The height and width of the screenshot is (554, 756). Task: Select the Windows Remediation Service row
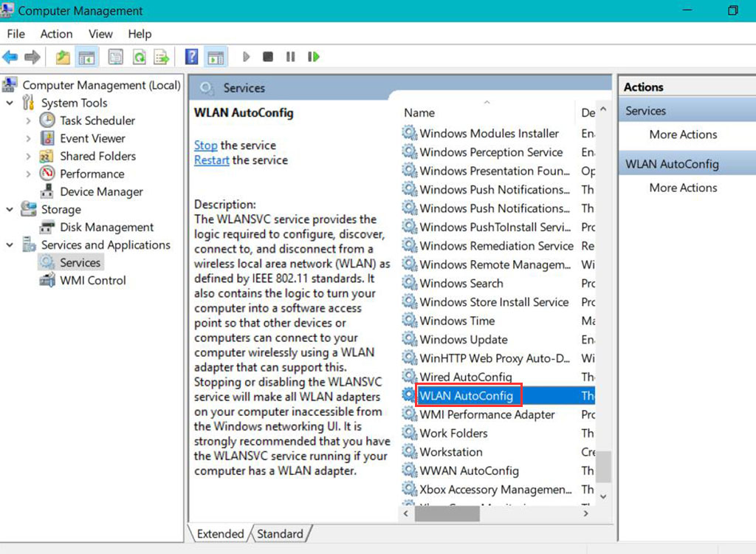click(x=498, y=246)
